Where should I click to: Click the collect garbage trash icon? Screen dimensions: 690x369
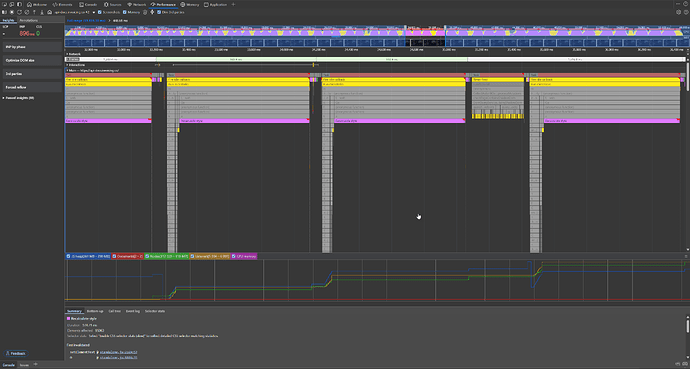point(145,12)
